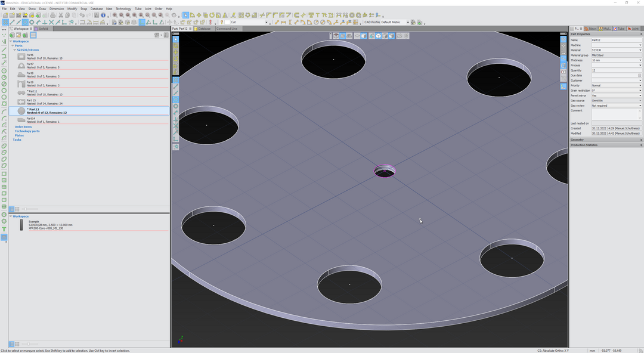Click the Quantity input field
Viewport: 644px width, 353px height.
[616, 70]
